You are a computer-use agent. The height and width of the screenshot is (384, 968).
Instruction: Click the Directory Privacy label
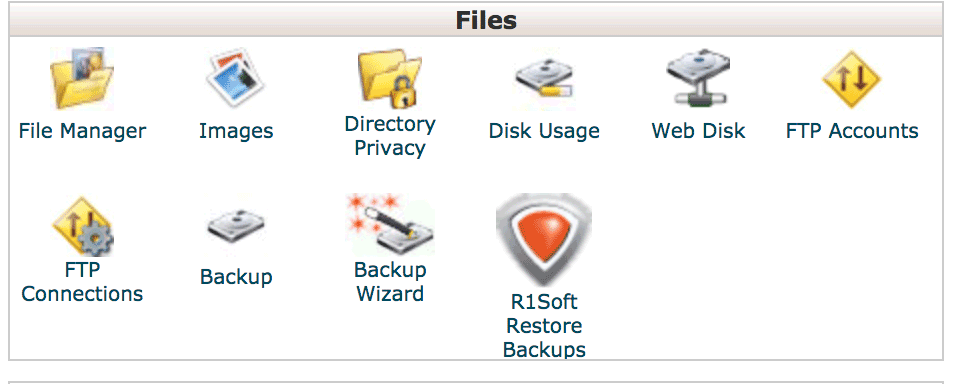pyautogui.click(x=390, y=136)
